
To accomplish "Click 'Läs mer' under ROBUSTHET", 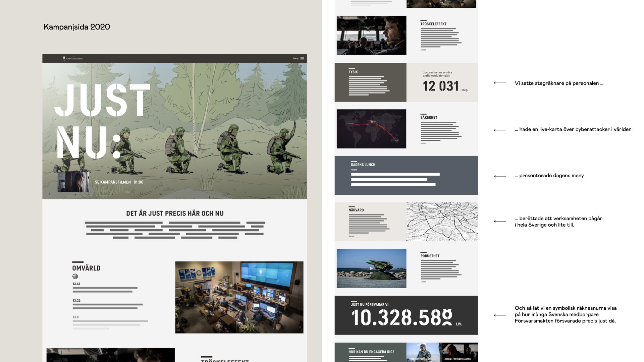I will [423, 282].
